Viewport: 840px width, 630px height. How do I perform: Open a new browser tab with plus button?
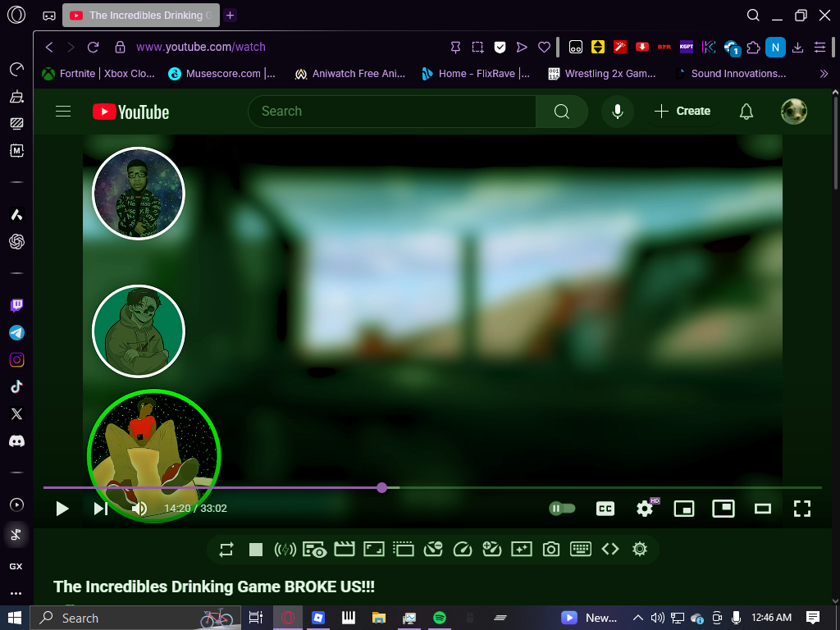click(231, 16)
